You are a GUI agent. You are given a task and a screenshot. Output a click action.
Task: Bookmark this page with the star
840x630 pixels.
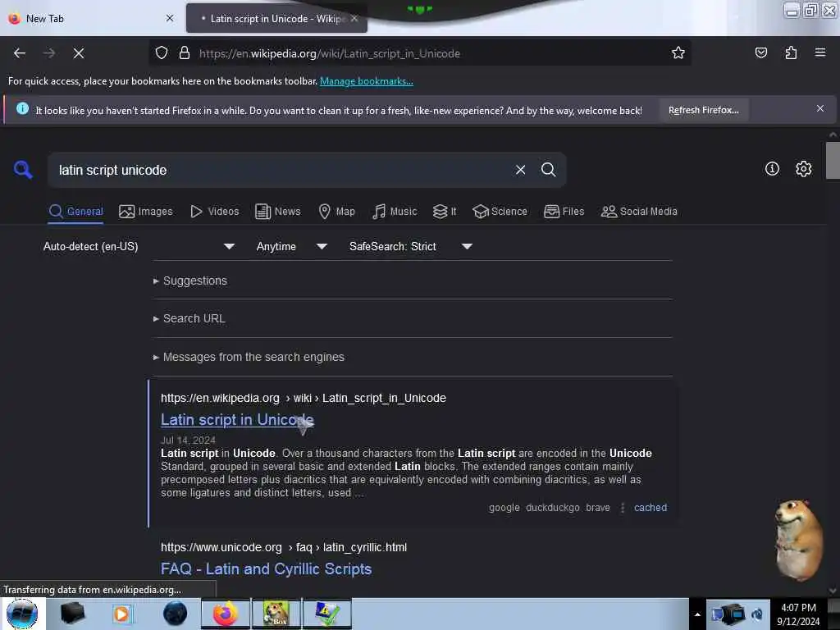[x=678, y=52]
